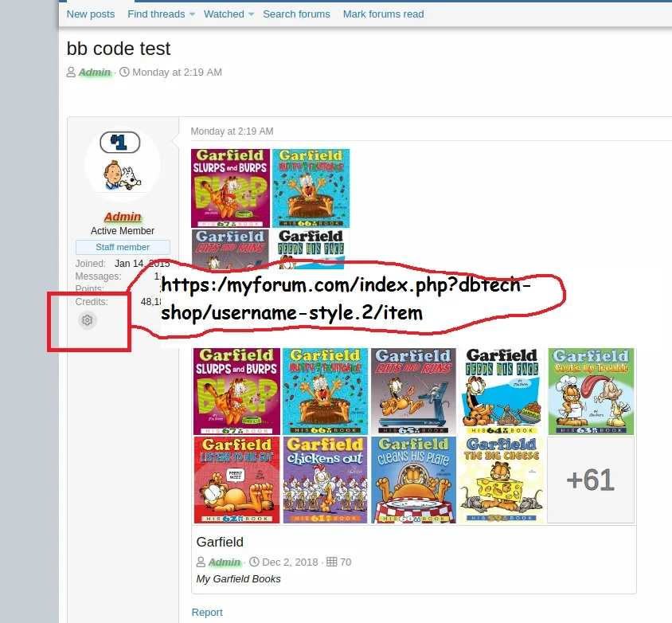672x623 pixels.
Task: Open Garfield The Big Cheese cover
Action: pyautogui.click(x=502, y=480)
